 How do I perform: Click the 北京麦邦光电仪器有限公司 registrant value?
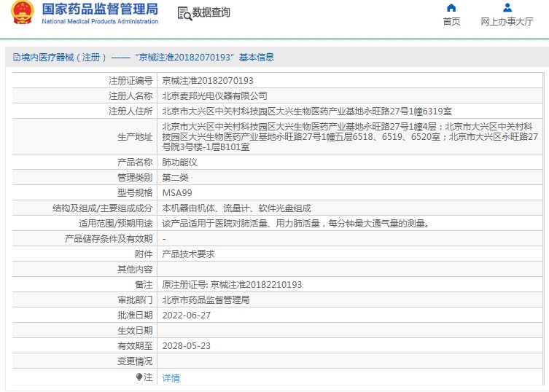pos(214,96)
